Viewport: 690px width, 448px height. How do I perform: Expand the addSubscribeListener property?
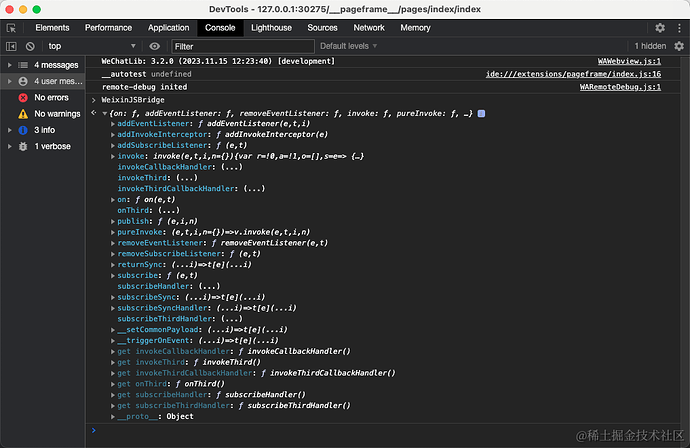[x=113, y=146]
